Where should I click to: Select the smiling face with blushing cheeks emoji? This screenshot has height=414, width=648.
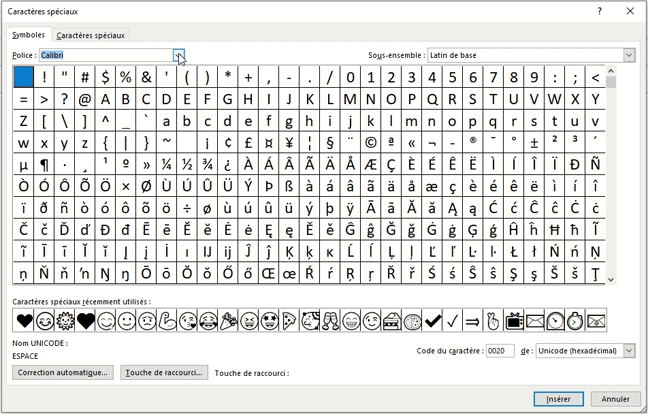point(45,321)
